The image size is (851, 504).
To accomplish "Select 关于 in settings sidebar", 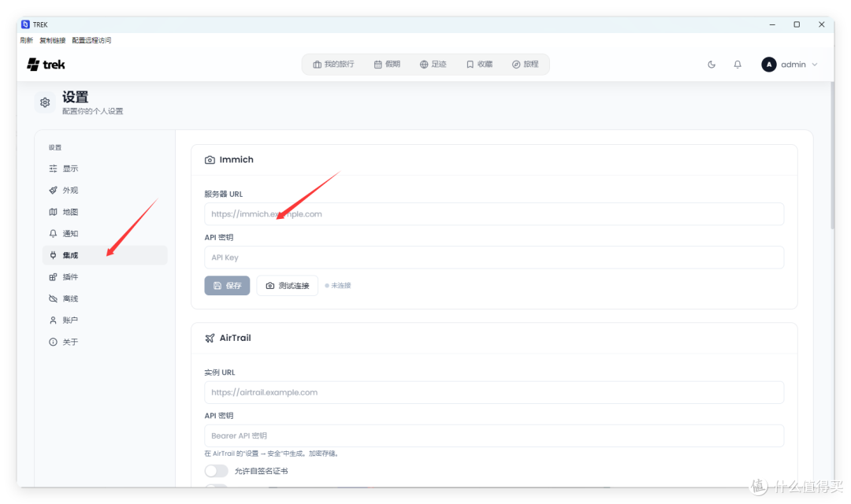I will click(x=105, y=343).
